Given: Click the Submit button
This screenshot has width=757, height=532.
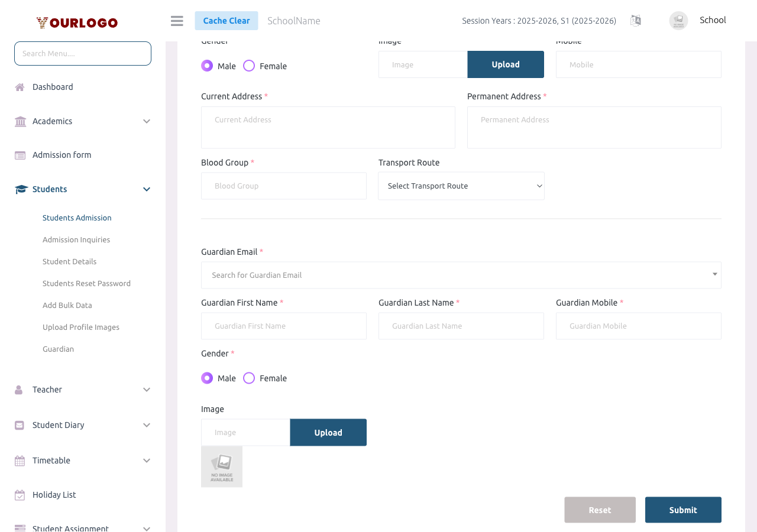Looking at the screenshot, I should [x=683, y=510].
